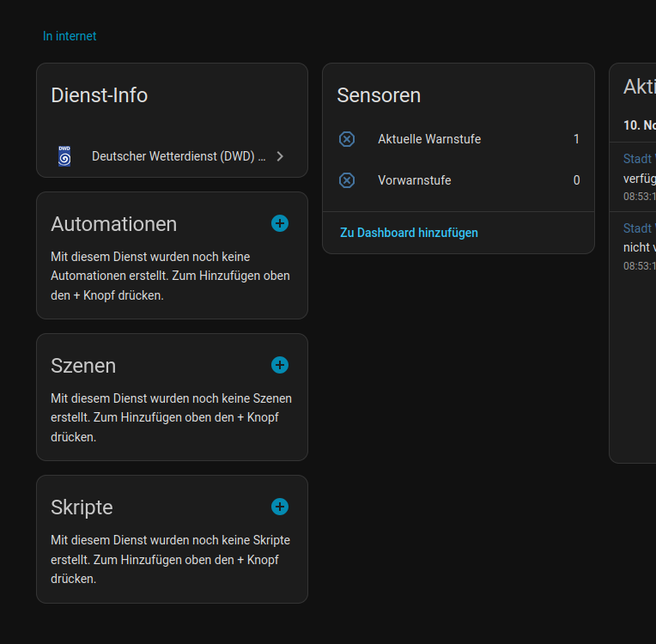Viewport: 656px width, 644px height.
Task: Click the Vorwarnstufe sensor icon
Action: (x=347, y=180)
